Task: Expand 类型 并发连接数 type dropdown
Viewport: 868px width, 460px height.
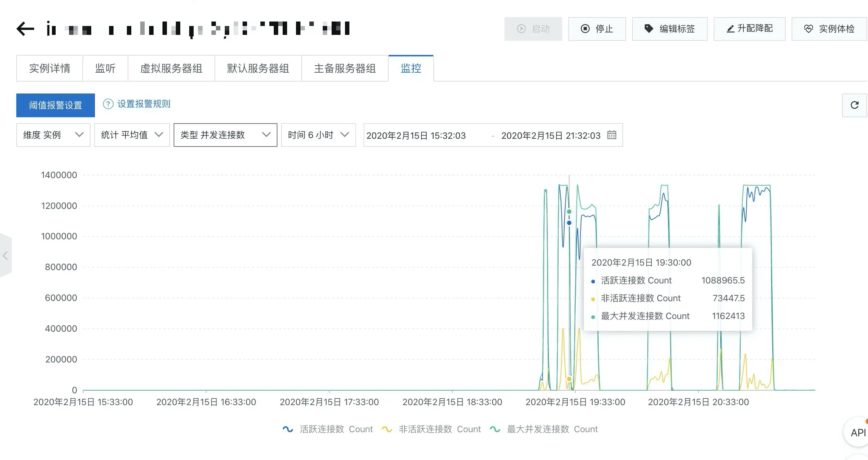Action: click(226, 135)
